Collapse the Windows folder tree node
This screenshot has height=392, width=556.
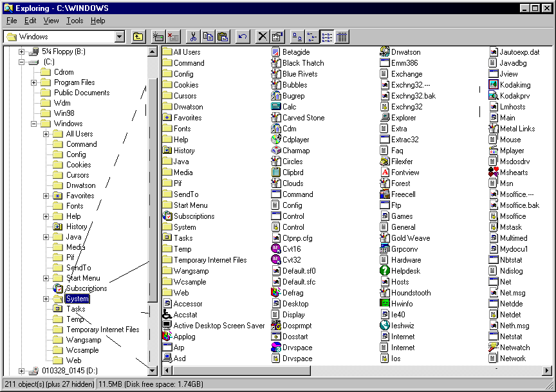(34, 124)
